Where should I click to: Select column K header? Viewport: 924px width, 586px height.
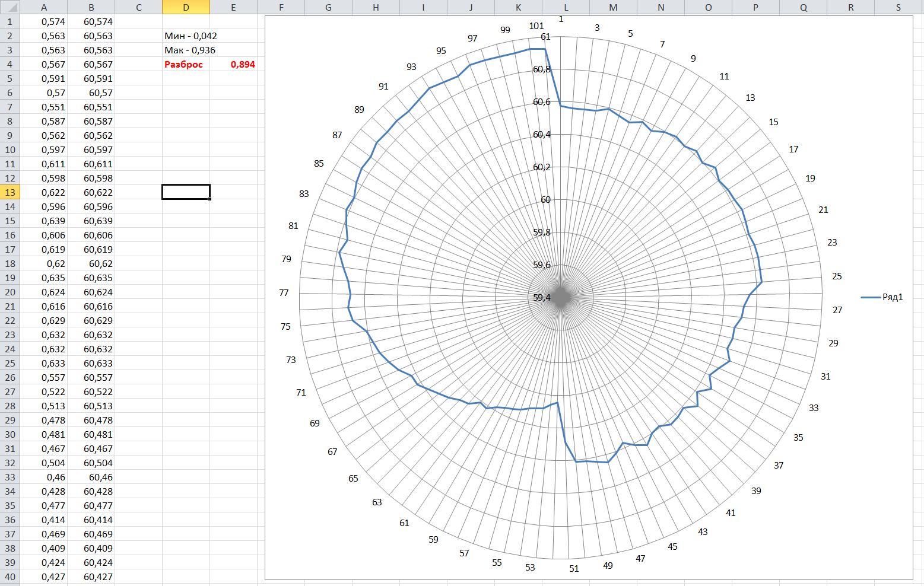click(519, 7)
